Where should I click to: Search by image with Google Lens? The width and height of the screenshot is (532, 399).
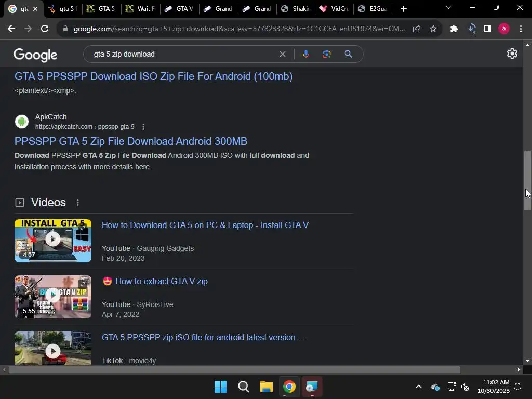coord(326,54)
